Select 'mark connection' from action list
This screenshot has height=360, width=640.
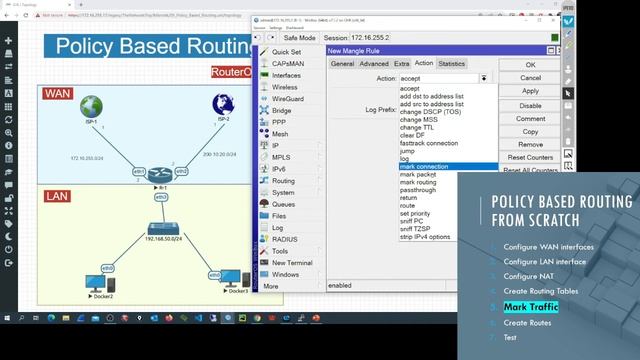448,167
